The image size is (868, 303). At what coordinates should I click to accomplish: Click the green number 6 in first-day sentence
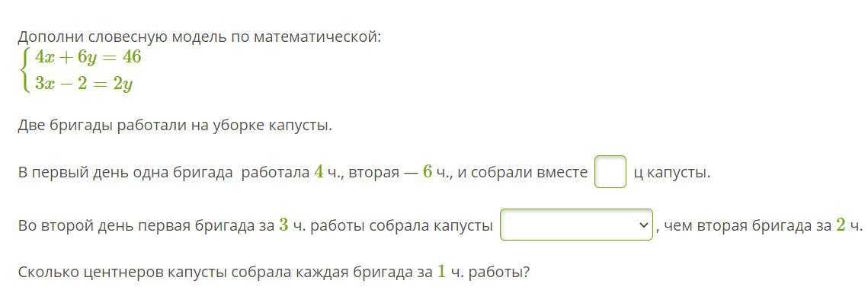[427, 171]
